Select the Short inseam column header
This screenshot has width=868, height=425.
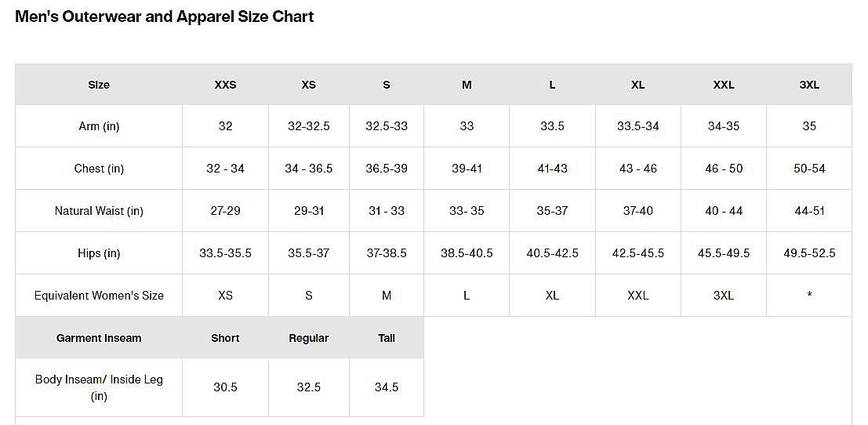(225, 338)
